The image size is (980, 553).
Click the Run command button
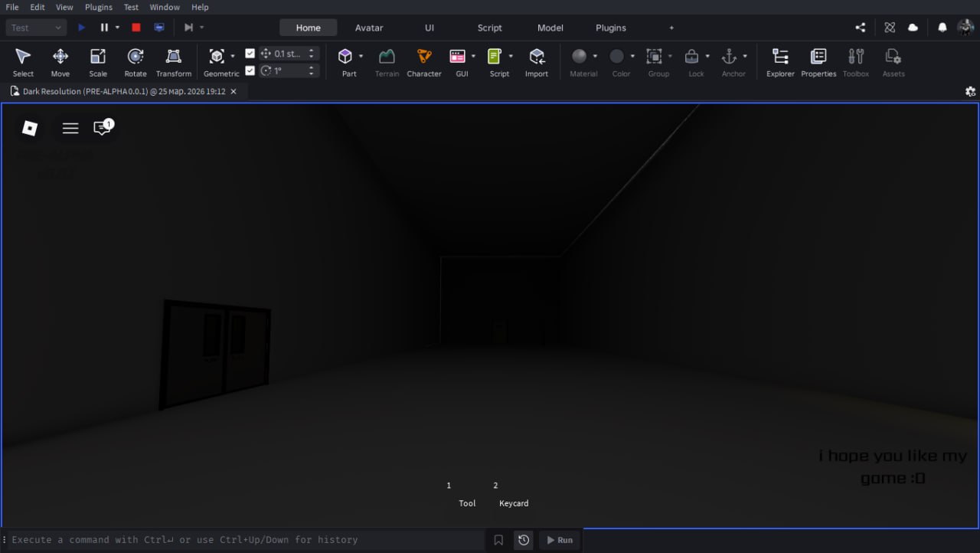tap(559, 540)
